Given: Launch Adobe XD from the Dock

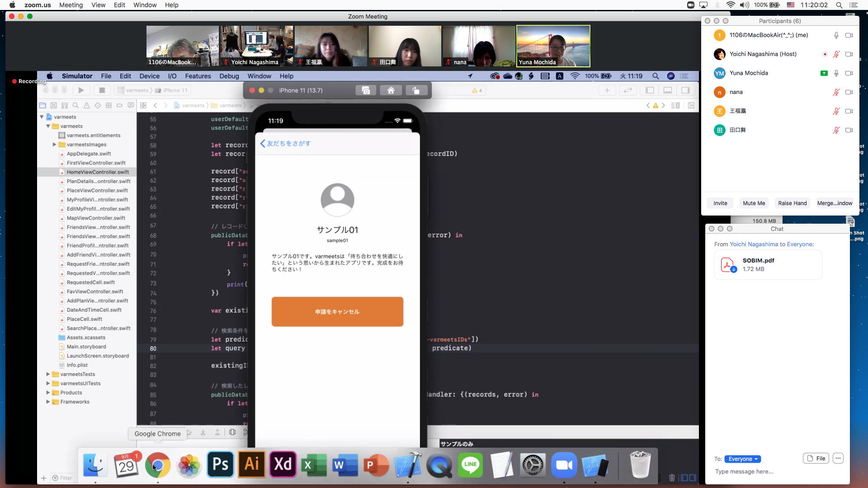Looking at the screenshot, I should 283,465.
